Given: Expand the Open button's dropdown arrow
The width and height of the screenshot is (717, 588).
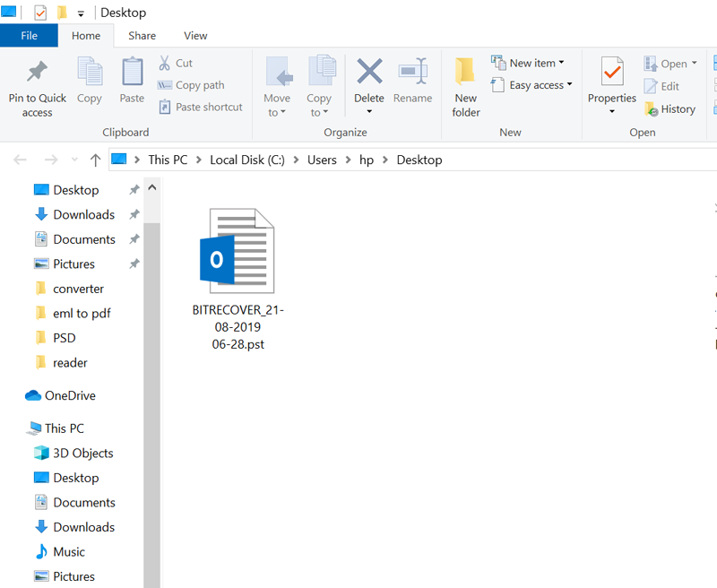Looking at the screenshot, I should tap(694, 63).
